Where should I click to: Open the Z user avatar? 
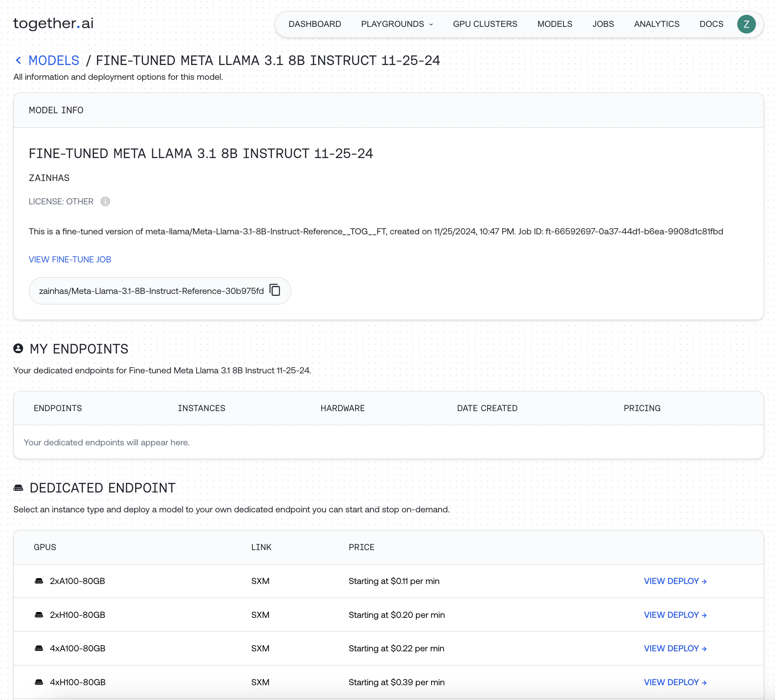click(746, 24)
